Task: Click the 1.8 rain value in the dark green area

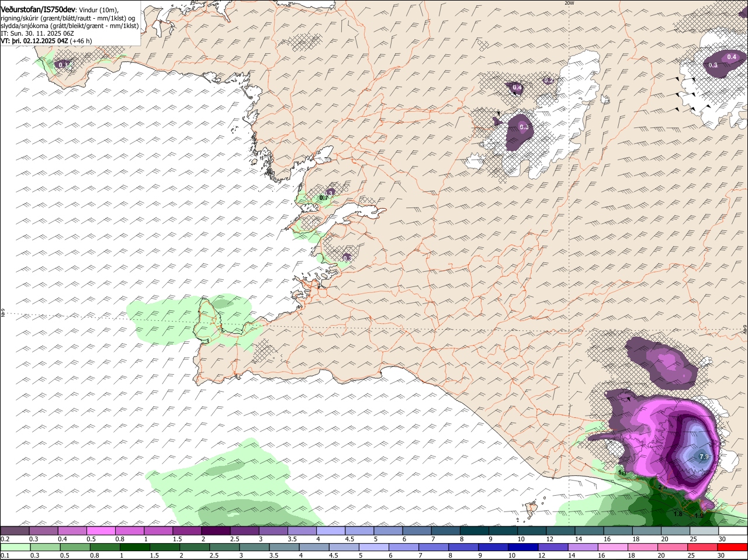Action: tap(678, 514)
